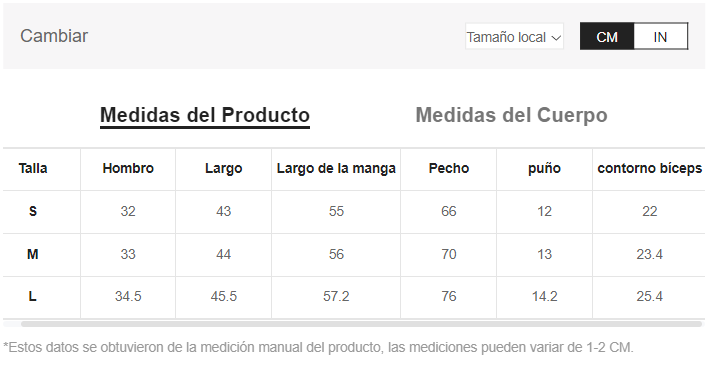Click the Tamaño local chevron arrow

coord(556,38)
